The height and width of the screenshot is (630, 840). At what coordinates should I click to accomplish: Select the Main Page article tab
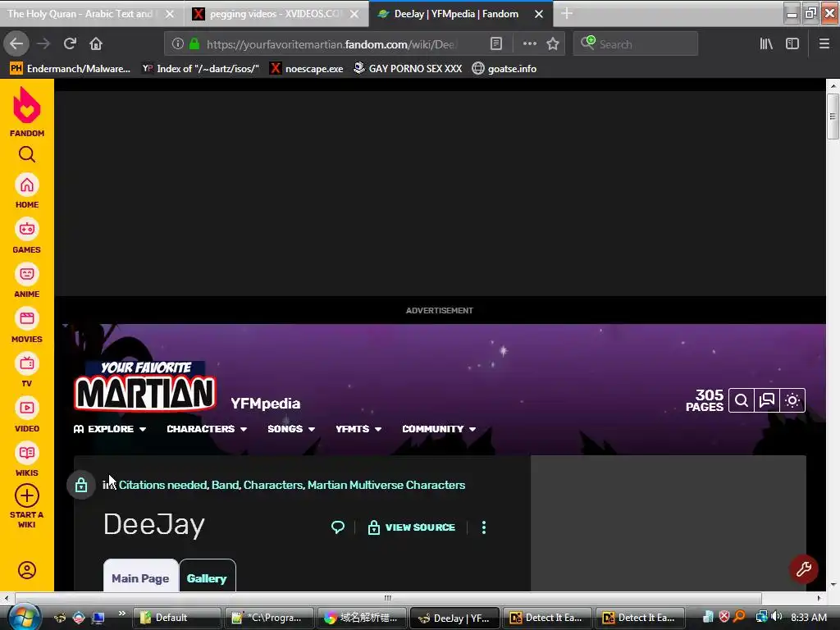coord(140,577)
